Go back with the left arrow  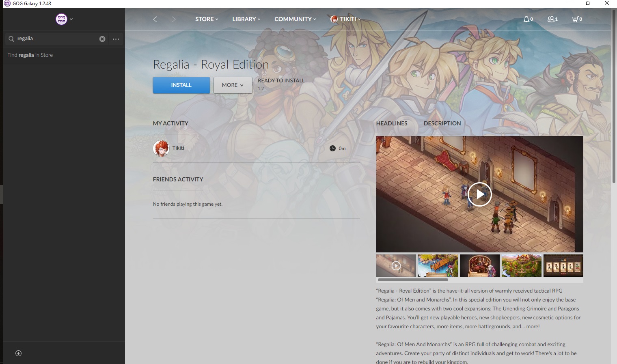pos(155,19)
